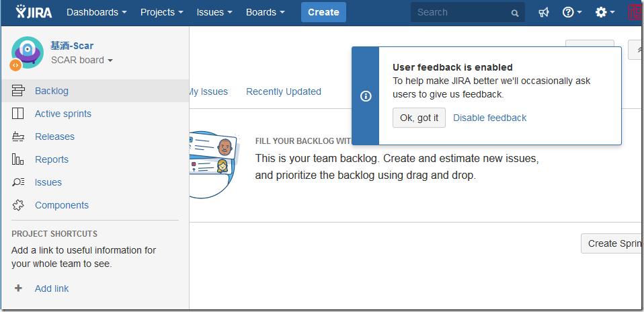Select the Recently Updated quick filter
The width and height of the screenshot is (644, 312).
coord(284,91)
